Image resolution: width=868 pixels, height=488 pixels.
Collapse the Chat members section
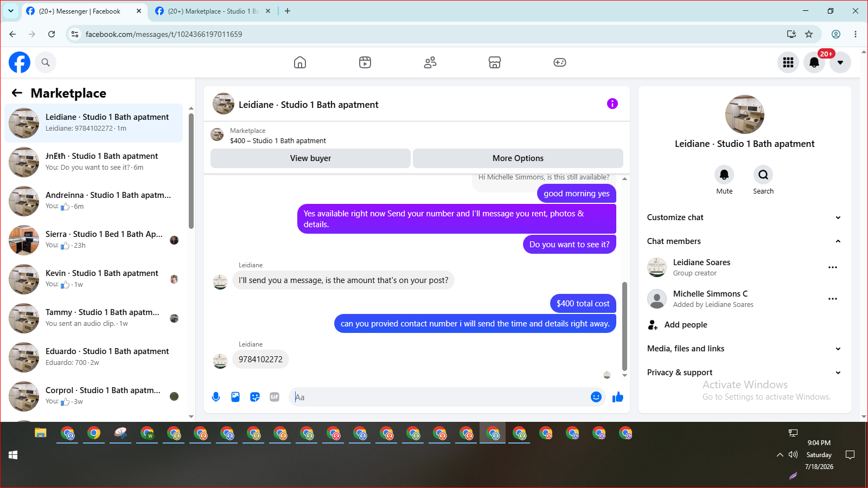tap(745, 241)
